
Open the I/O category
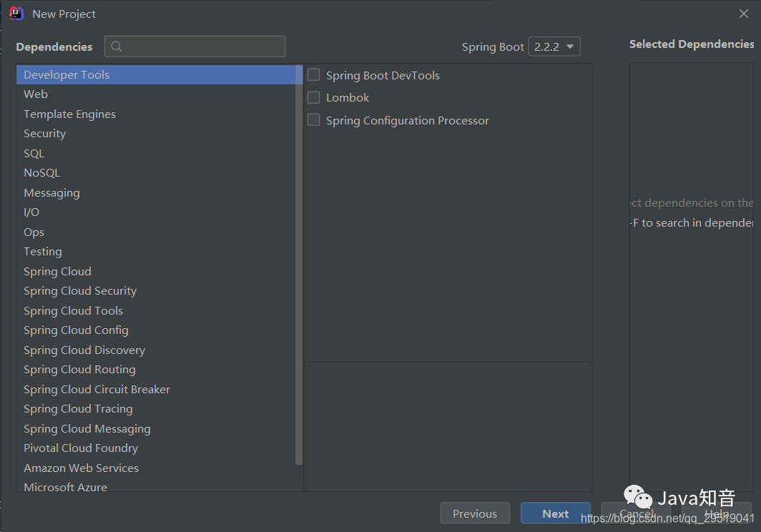pyautogui.click(x=156, y=212)
